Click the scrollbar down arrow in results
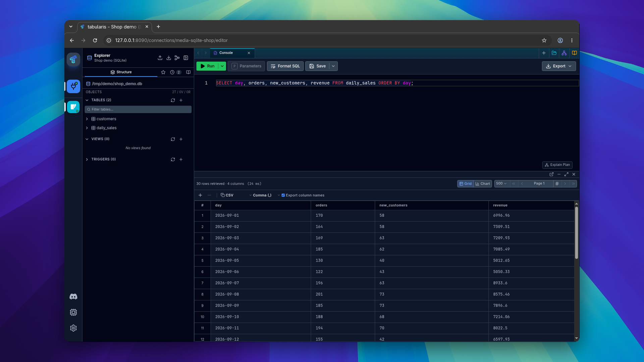 point(577,339)
